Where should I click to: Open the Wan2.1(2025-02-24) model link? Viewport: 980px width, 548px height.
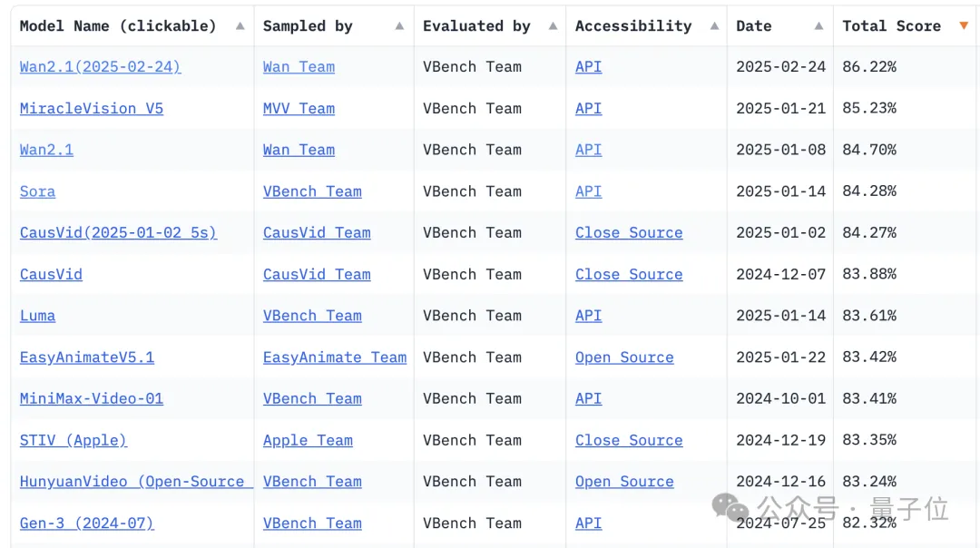tap(100, 67)
